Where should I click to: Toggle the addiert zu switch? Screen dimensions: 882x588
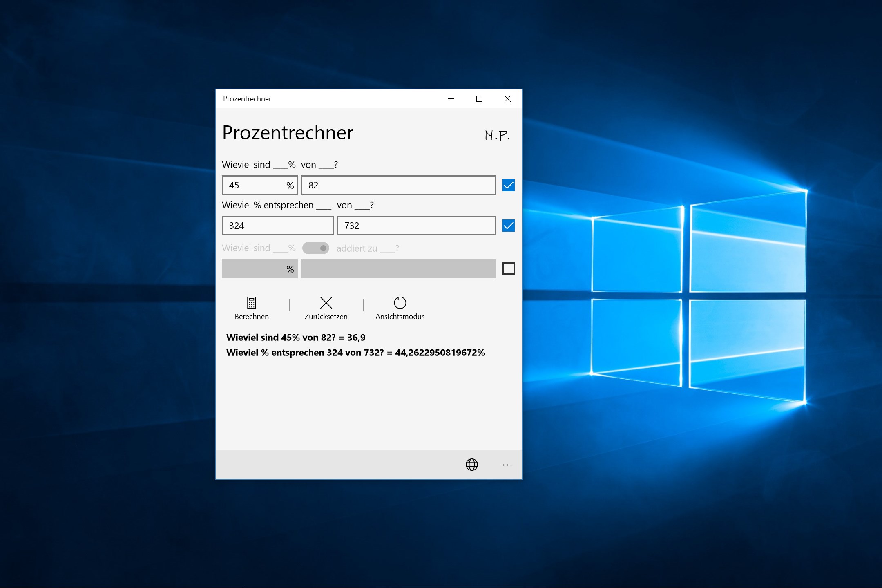coord(315,248)
